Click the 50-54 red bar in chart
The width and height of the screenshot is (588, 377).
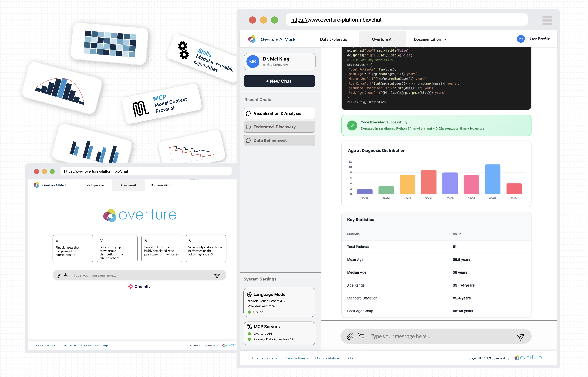(x=429, y=182)
